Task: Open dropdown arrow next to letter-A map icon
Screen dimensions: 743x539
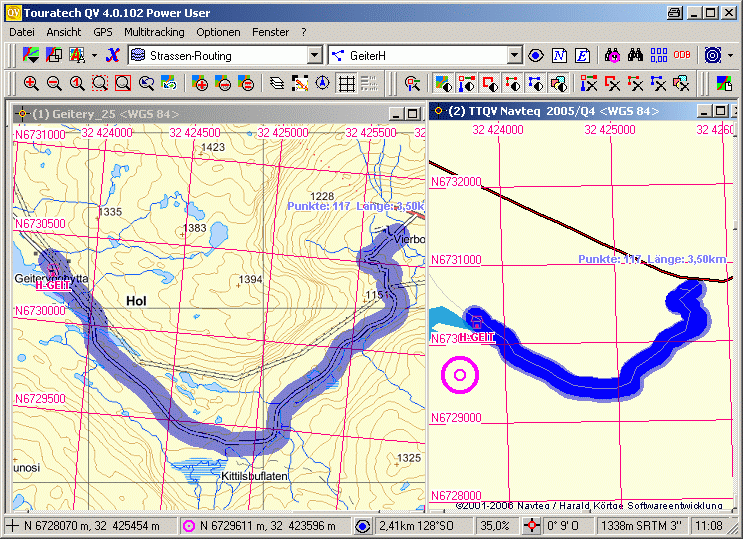Action: point(94,55)
